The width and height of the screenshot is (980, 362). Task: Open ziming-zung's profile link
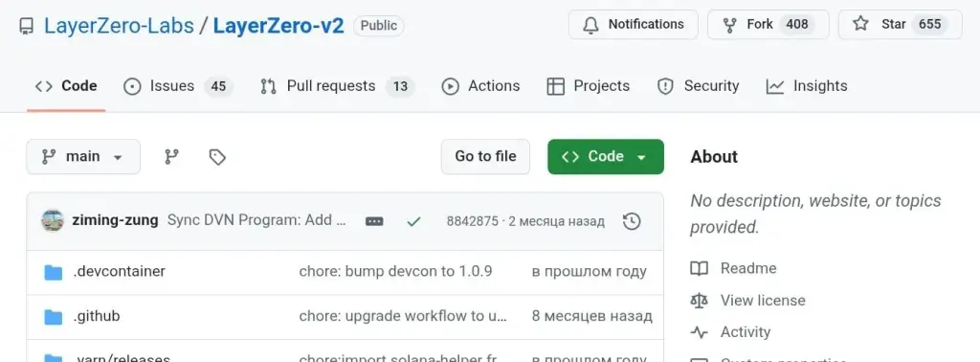(115, 220)
